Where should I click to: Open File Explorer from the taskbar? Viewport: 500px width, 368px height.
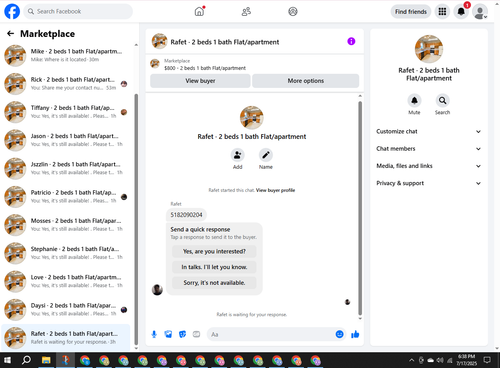tap(46, 360)
